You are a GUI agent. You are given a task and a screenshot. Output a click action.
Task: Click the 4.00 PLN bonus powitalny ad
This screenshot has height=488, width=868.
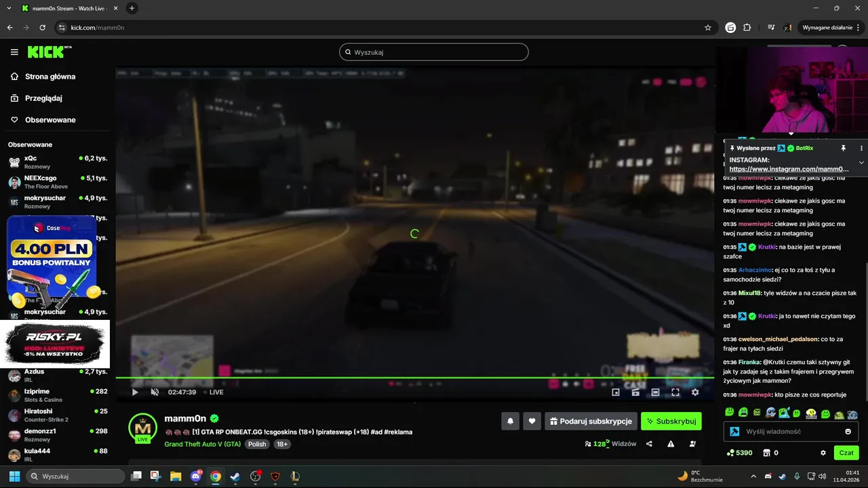52,260
